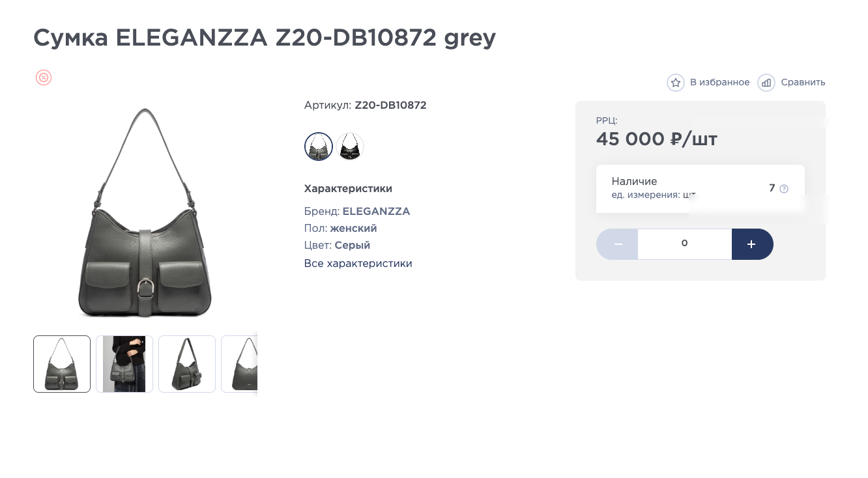Click the "Сравнить" text link

pyautogui.click(x=803, y=83)
